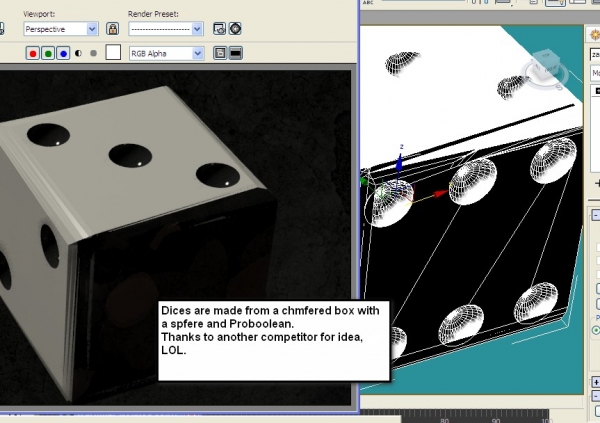
Task: Select the blue Z axis gizmo arrow
Action: coord(399,163)
